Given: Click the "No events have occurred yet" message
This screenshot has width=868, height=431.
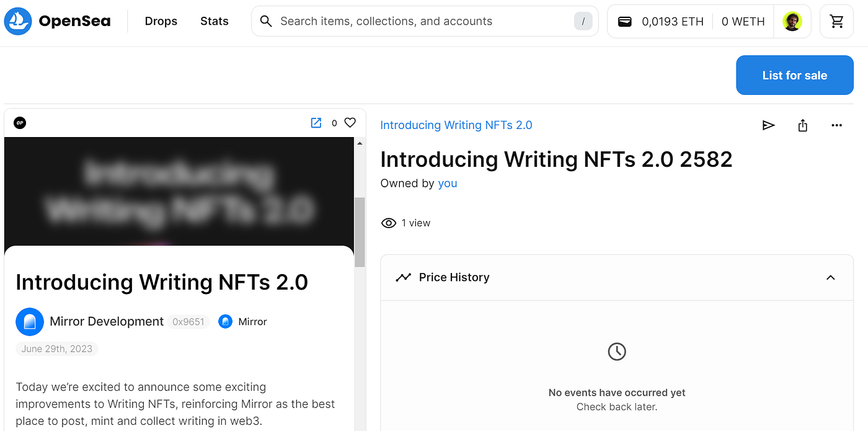Looking at the screenshot, I should pyautogui.click(x=617, y=393).
